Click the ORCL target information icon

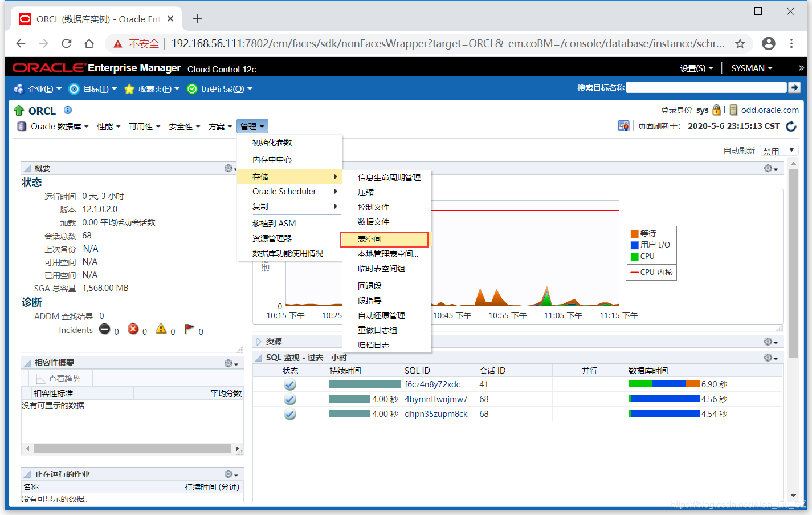tap(68, 110)
